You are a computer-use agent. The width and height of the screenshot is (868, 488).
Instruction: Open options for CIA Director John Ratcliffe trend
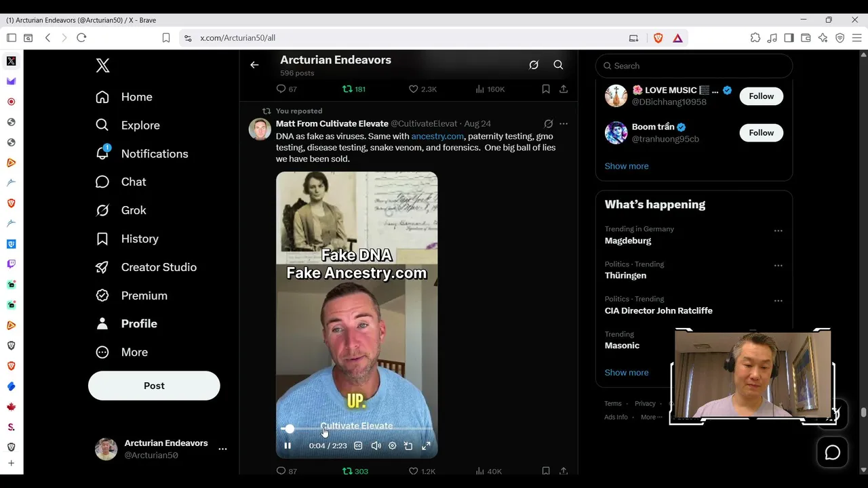[x=778, y=301]
